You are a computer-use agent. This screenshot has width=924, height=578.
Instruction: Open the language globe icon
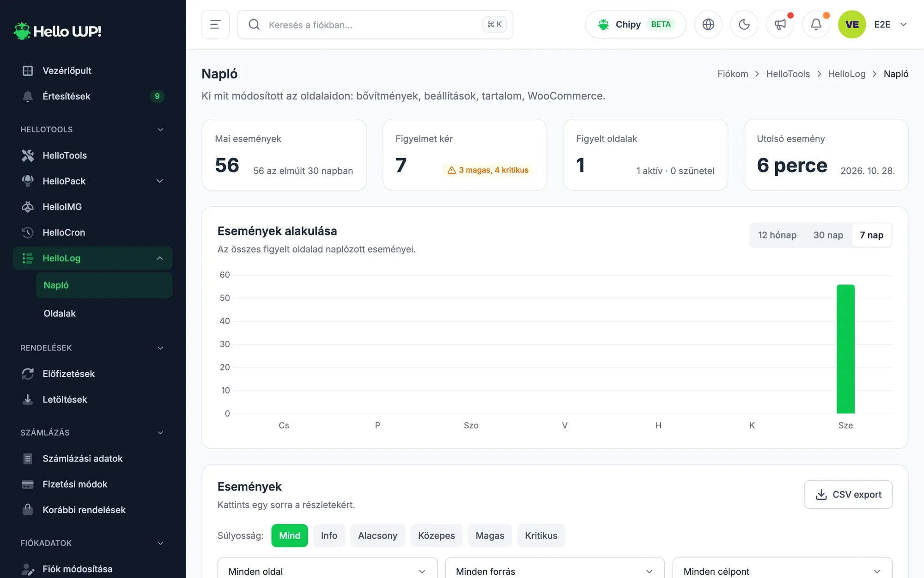708,25
